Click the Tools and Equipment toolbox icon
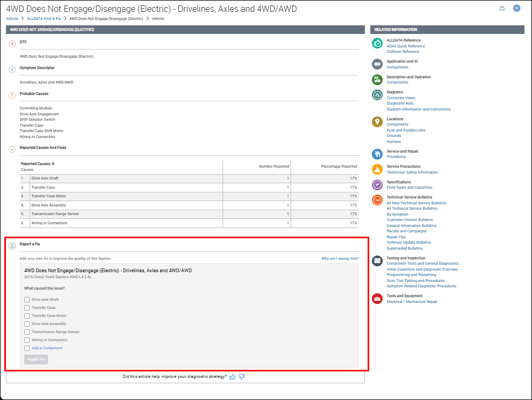This screenshot has width=532, height=400. click(377, 299)
